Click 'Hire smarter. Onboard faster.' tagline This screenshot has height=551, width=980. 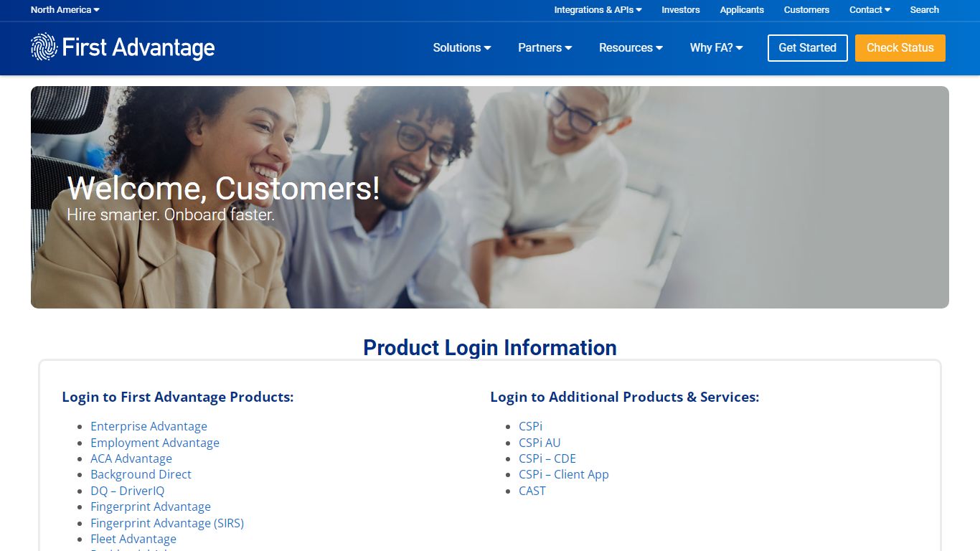pos(171,215)
